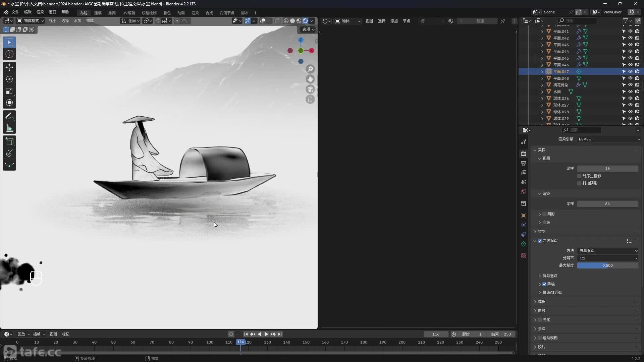Open the Render properties tab
Screen dimensions: 644x362
tap(524, 154)
